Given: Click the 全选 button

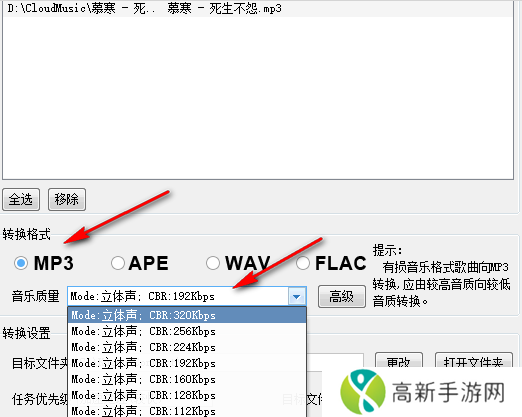Looking at the screenshot, I should (21, 199).
